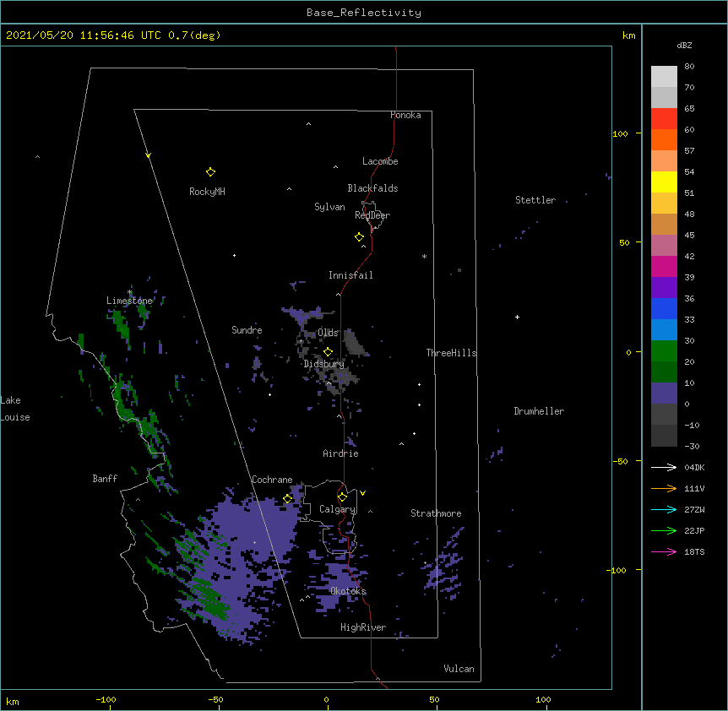This screenshot has width=728, height=711.
Task: Click the timestamp 2021/05/20 11:56:46 UTC
Action: click(84, 35)
